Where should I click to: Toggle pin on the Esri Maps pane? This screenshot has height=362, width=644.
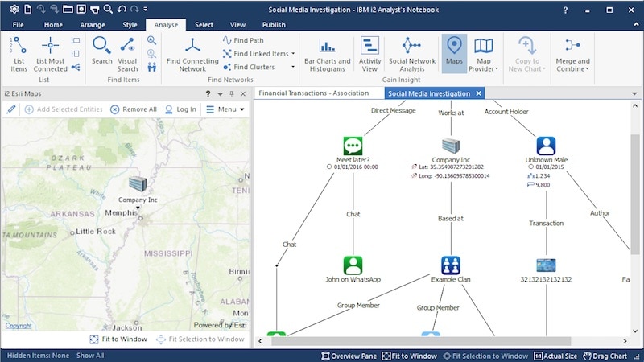point(232,93)
